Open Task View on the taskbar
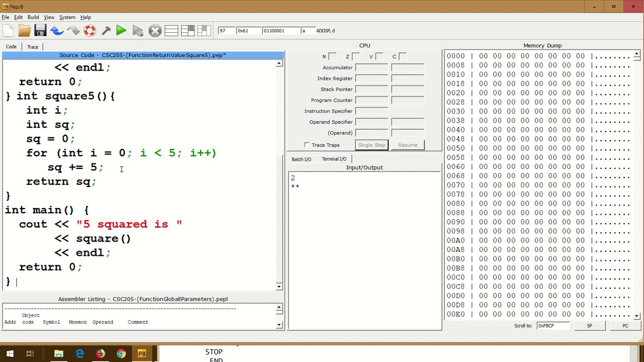Image resolution: width=644 pixels, height=362 pixels. coord(30,354)
